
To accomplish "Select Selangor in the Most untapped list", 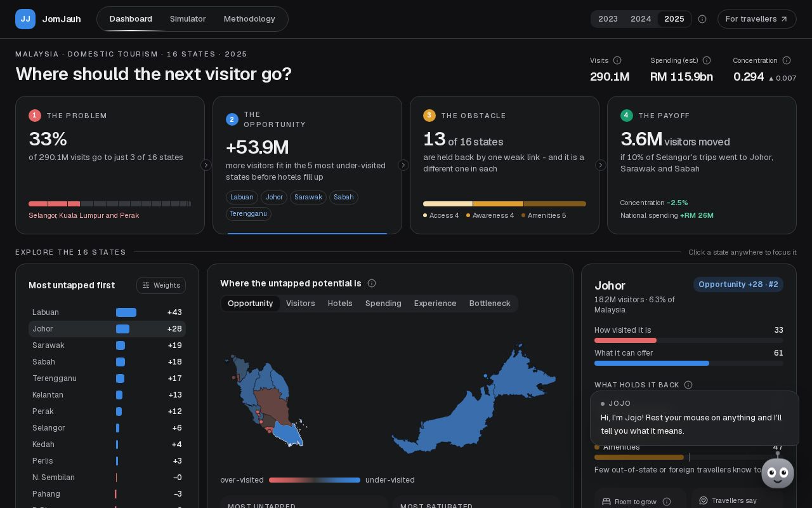I will pos(107,428).
